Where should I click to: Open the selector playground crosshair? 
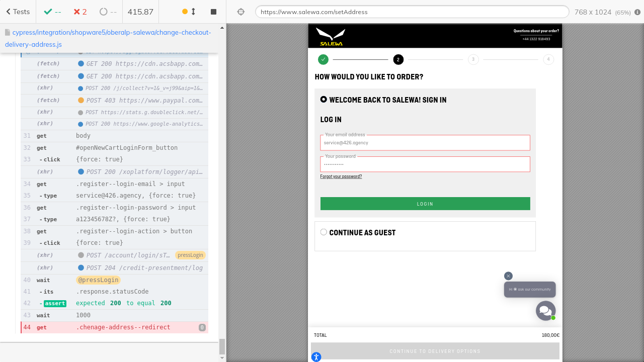(x=240, y=12)
